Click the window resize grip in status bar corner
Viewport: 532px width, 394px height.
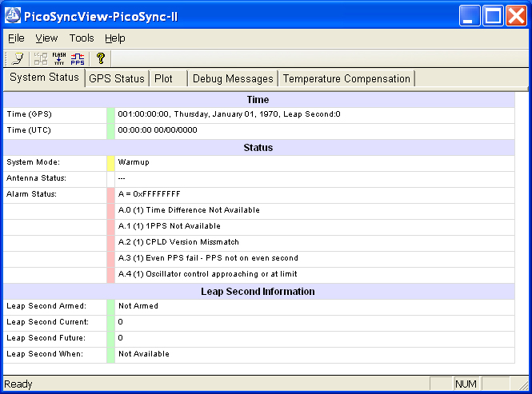click(524, 385)
